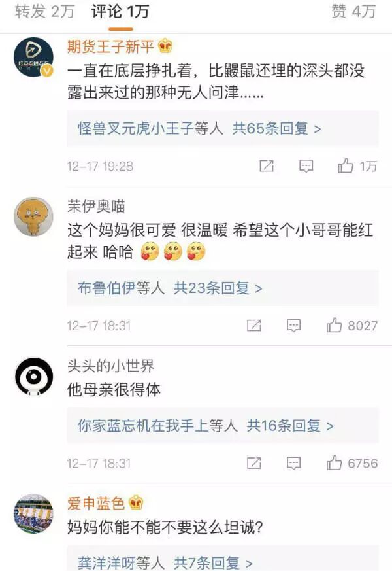
Task: Open the 共7条回复 replies thread
Action: (213, 562)
